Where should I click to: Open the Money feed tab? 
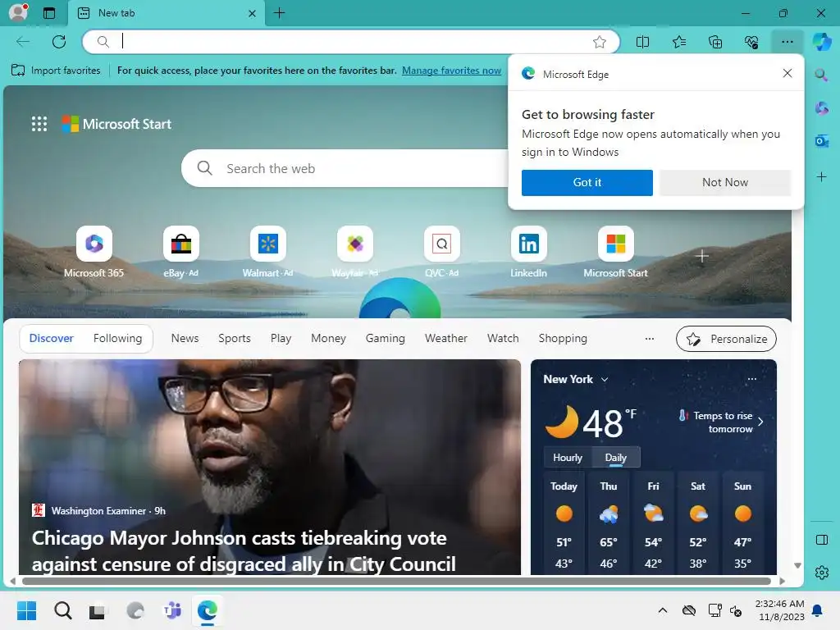click(328, 339)
